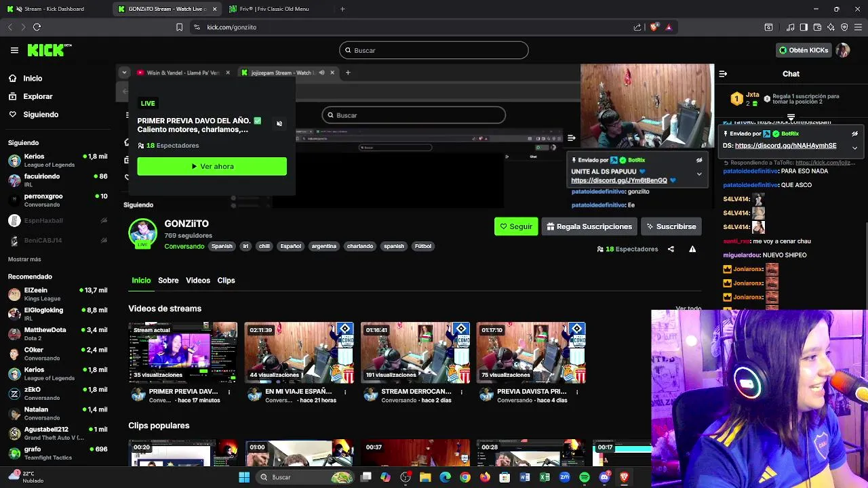Open the Brave Shields icon
The width and height of the screenshot is (868, 488).
point(654,27)
